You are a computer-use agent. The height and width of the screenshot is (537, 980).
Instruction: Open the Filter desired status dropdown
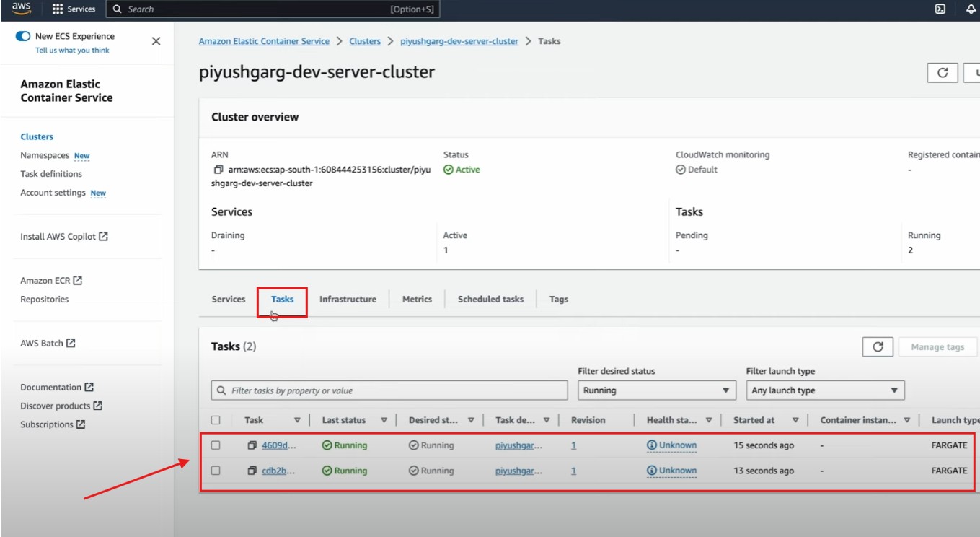(x=655, y=390)
